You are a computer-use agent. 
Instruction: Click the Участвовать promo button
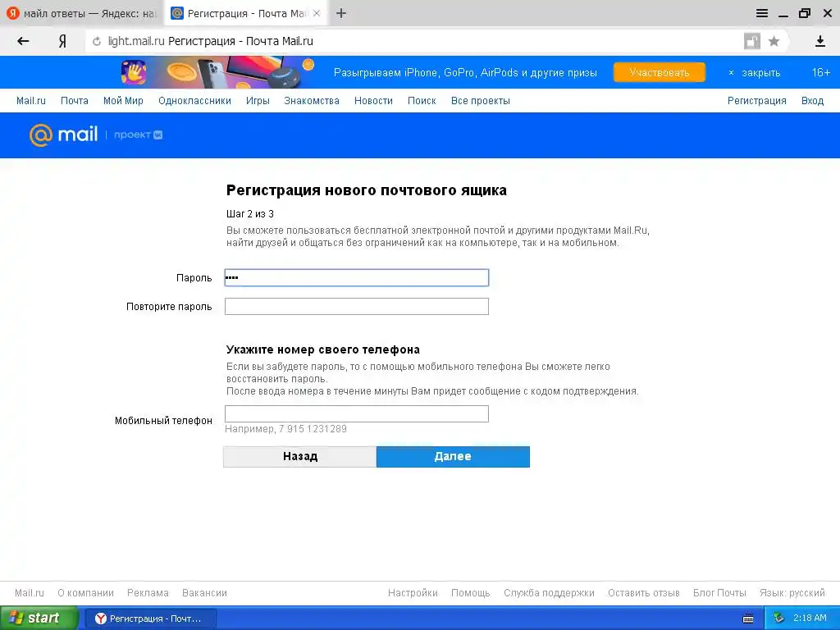659,73
